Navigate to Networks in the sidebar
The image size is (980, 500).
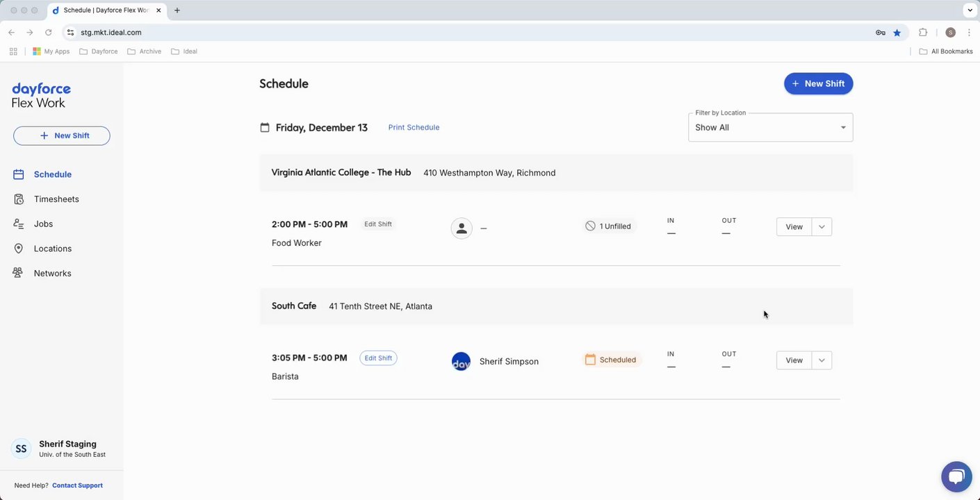pos(52,274)
